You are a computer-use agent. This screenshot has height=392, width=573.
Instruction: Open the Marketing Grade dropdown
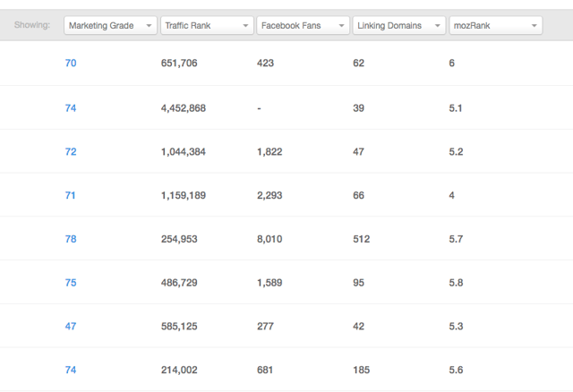point(110,26)
